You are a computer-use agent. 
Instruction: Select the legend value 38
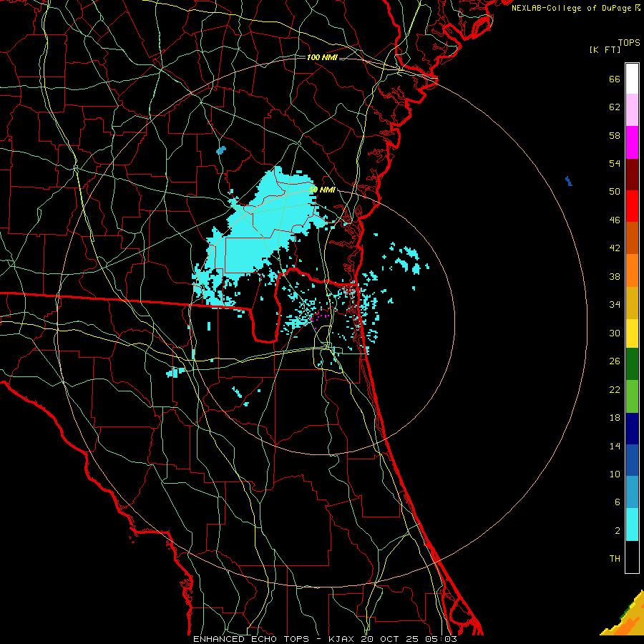coord(615,277)
